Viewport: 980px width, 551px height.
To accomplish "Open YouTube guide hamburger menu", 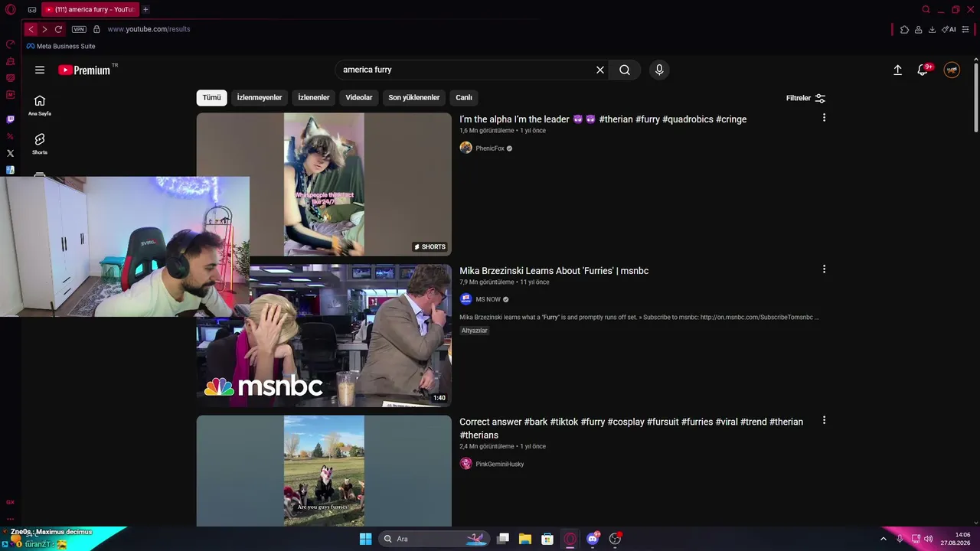I will [x=40, y=70].
